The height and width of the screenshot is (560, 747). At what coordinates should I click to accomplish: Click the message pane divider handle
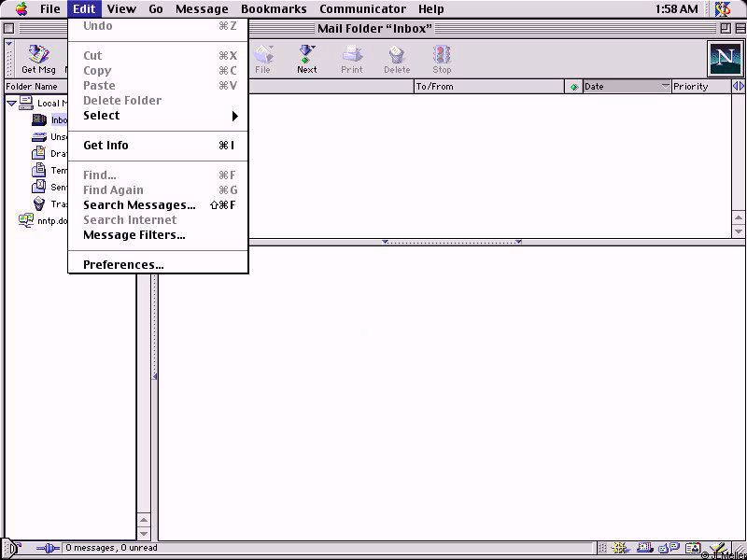[x=452, y=243]
